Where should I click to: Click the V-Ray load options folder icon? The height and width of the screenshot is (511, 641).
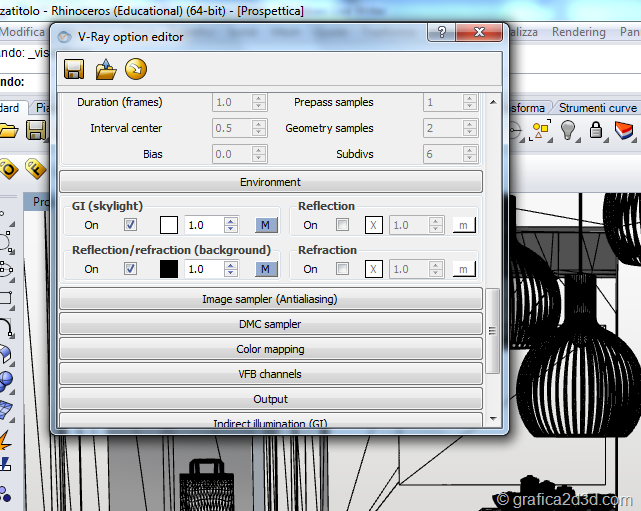point(106,69)
